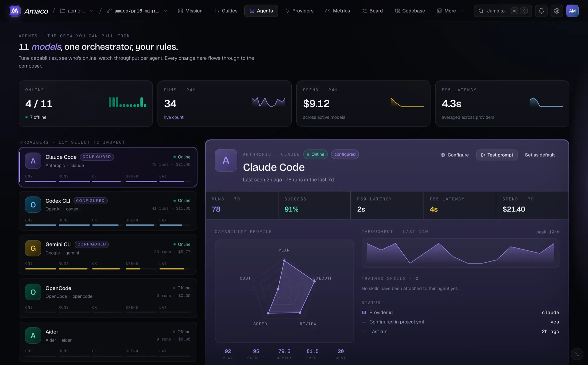Select the Claude Code provider card
Screen dimensions: 588x365
[x=108, y=167]
